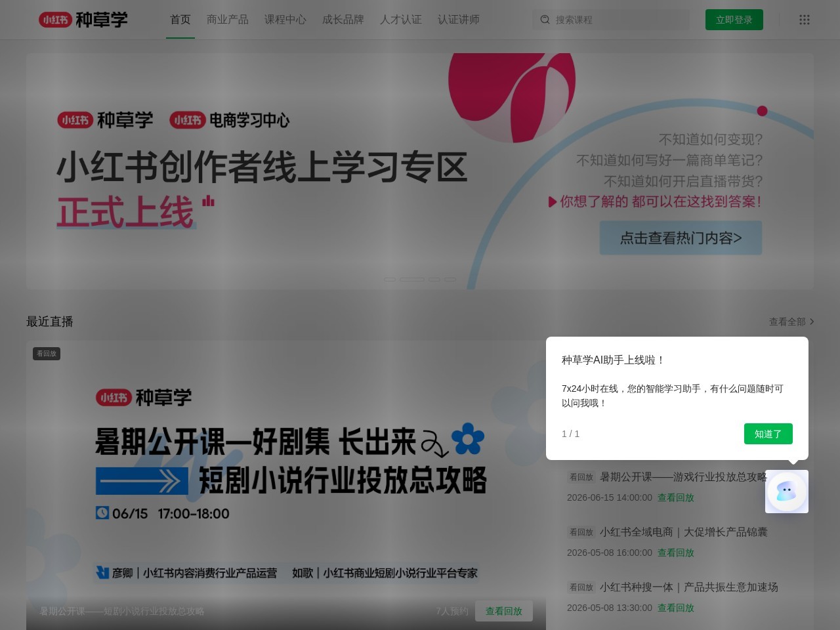Open the AI assistant floating chat icon
Screen dimensions: 840x630
tap(787, 492)
